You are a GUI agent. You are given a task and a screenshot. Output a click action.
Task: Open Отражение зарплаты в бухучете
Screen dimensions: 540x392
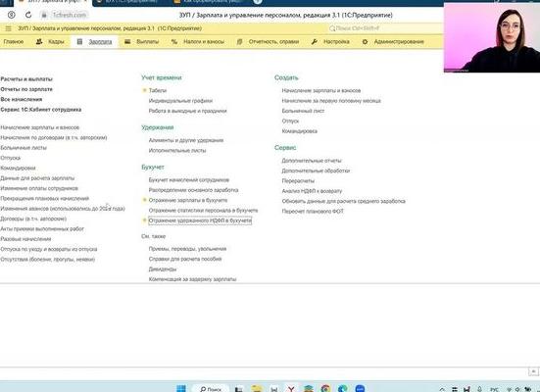coord(188,200)
